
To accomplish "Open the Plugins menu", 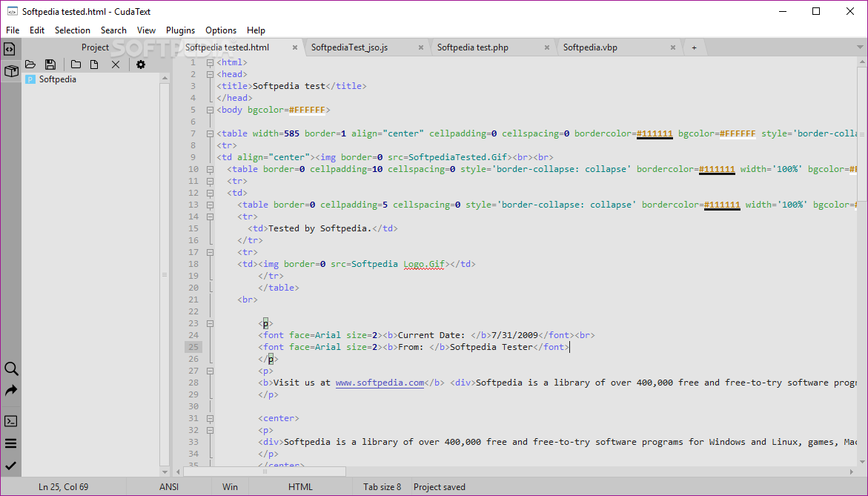I will [x=180, y=30].
